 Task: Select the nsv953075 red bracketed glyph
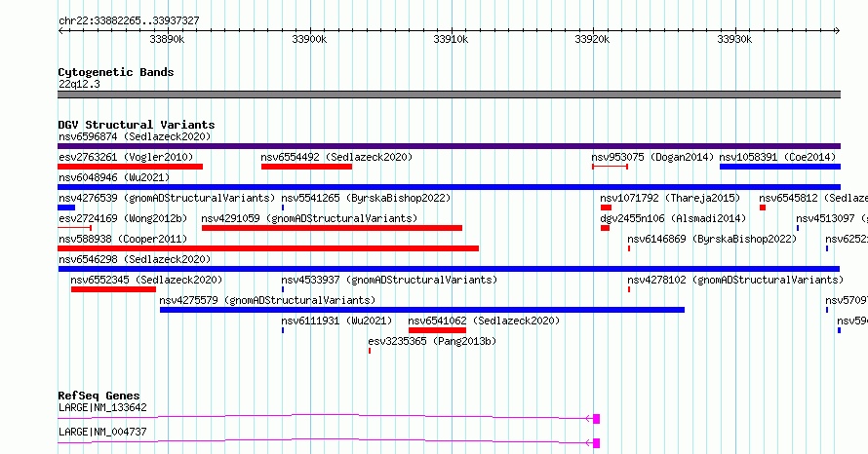pos(610,167)
